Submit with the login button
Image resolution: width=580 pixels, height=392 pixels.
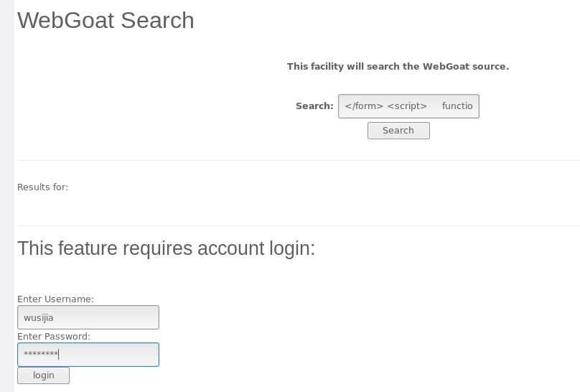pos(44,375)
